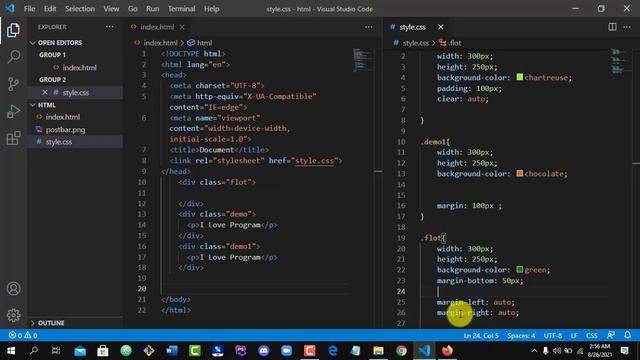Viewport: 640px width, 360px height.
Task: Close the style.css editor tab
Action: coord(440,27)
